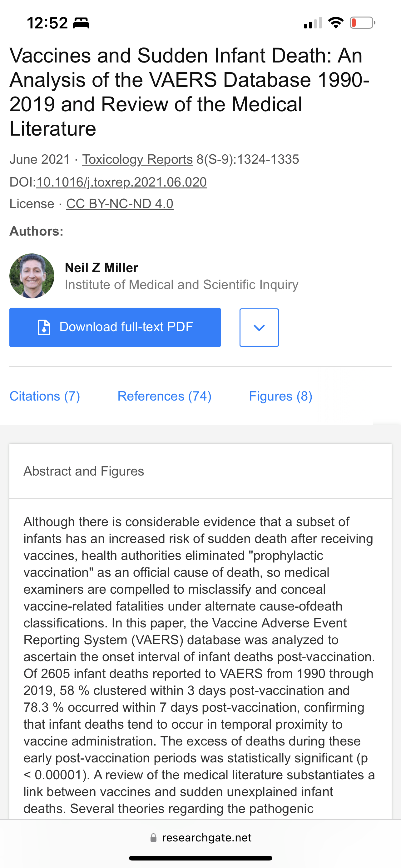401x868 pixels.
Task: Tap the cellular signal bars icon
Action: tap(313, 23)
